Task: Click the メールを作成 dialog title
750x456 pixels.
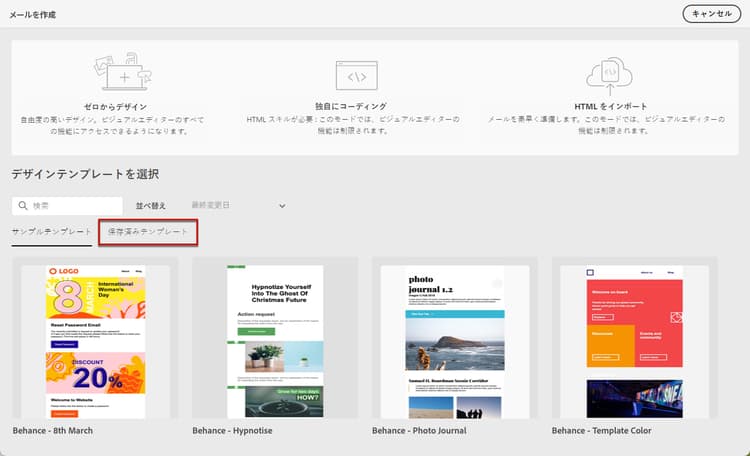Action: 33,15
